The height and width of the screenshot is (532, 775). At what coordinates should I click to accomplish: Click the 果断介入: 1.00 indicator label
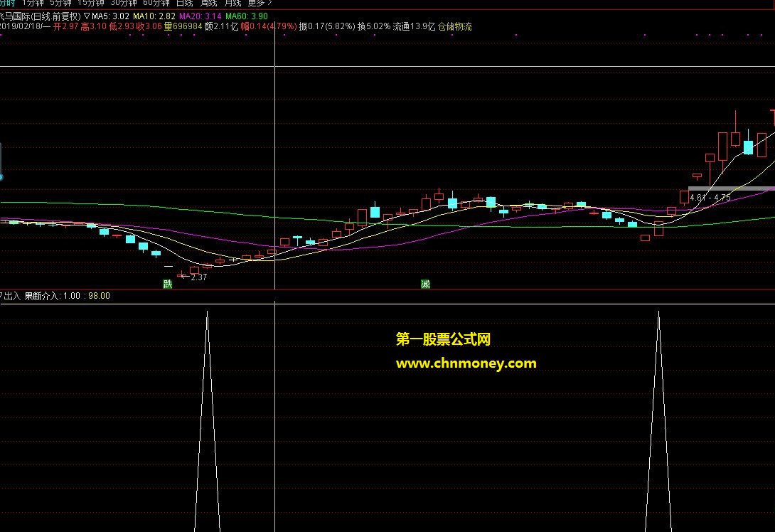(52, 296)
